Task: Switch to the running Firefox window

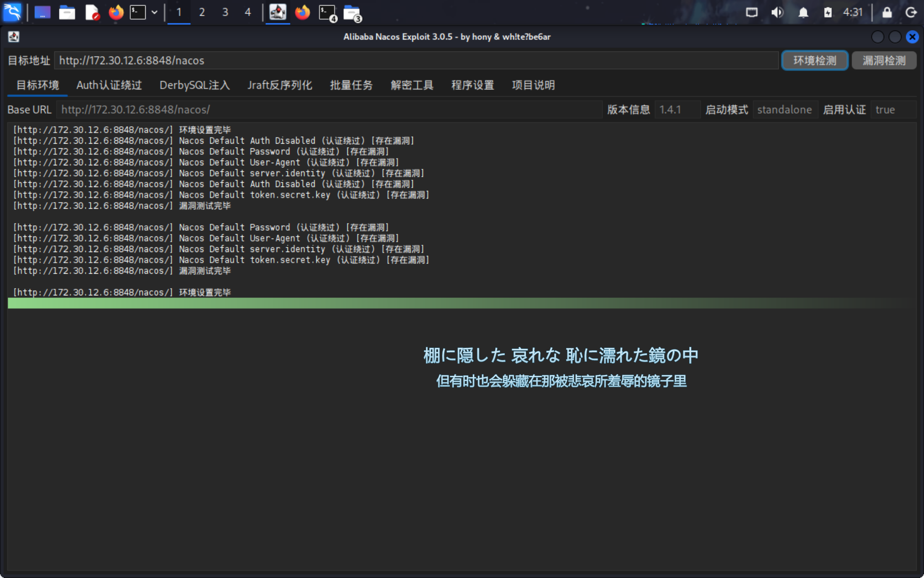Action: (302, 13)
